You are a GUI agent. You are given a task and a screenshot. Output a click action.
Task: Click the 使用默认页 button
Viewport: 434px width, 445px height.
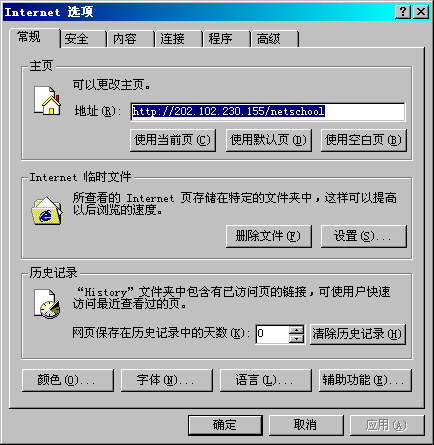[x=269, y=140]
